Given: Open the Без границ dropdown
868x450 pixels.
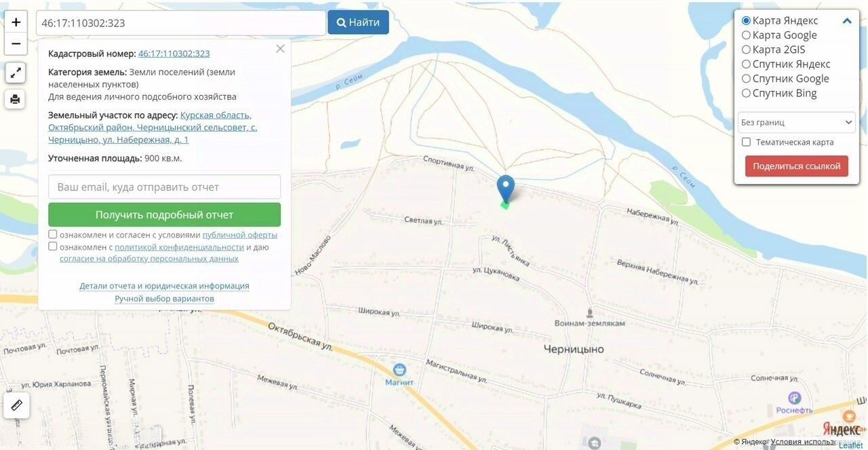Looking at the screenshot, I should (796, 122).
